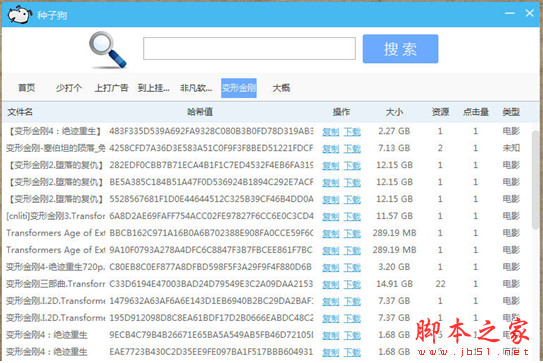Copy hash starting 9A10F0793A27

pyautogui.click(x=331, y=250)
